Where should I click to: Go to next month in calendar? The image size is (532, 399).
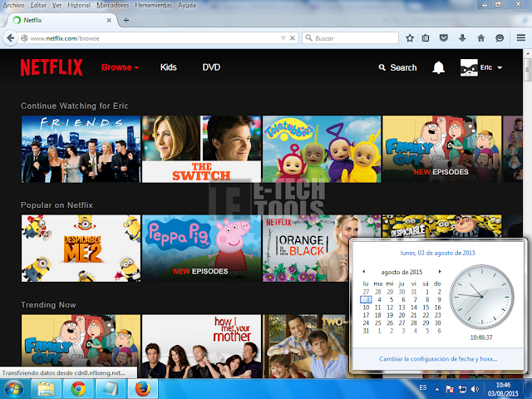tap(440, 272)
